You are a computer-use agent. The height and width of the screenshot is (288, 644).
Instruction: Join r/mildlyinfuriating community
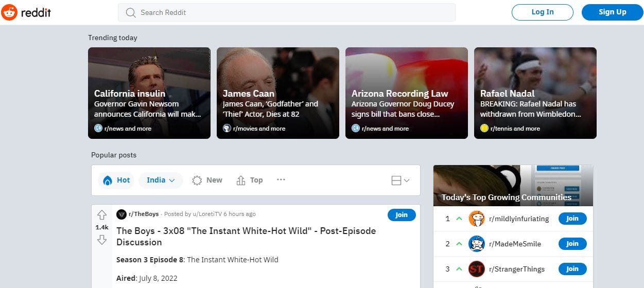(572, 219)
